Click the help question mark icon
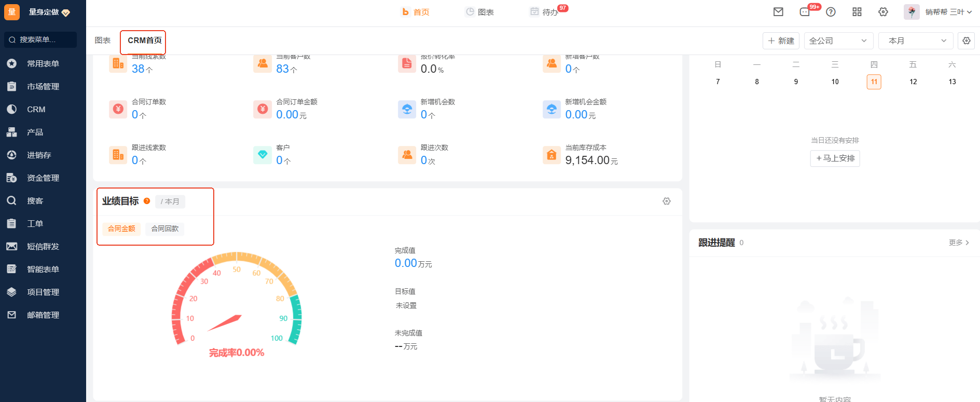 click(x=831, y=12)
